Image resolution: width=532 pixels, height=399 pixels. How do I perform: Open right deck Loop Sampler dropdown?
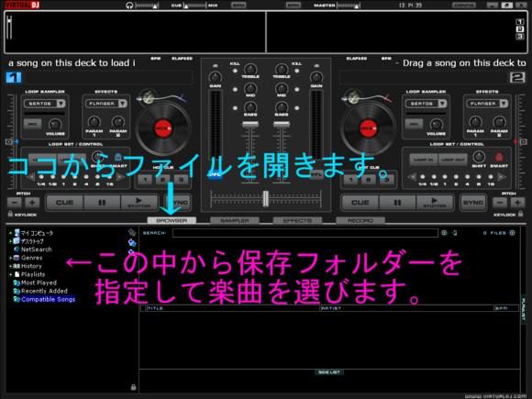(x=442, y=104)
